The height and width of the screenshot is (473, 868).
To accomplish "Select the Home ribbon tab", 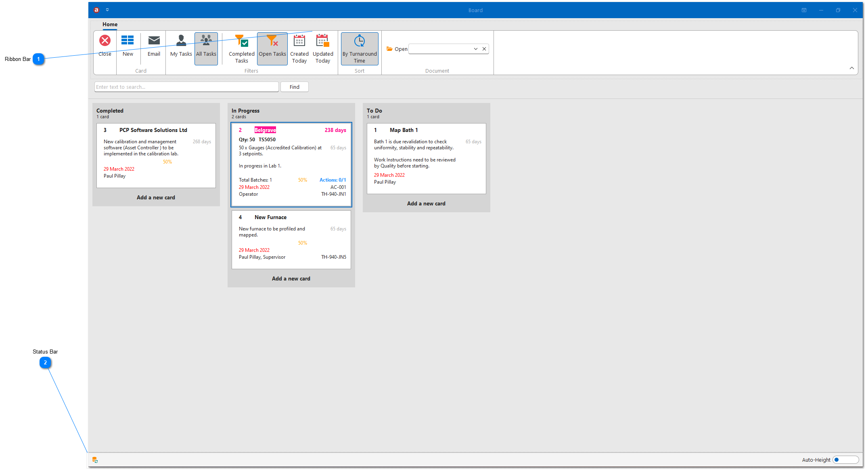I will [110, 24].
